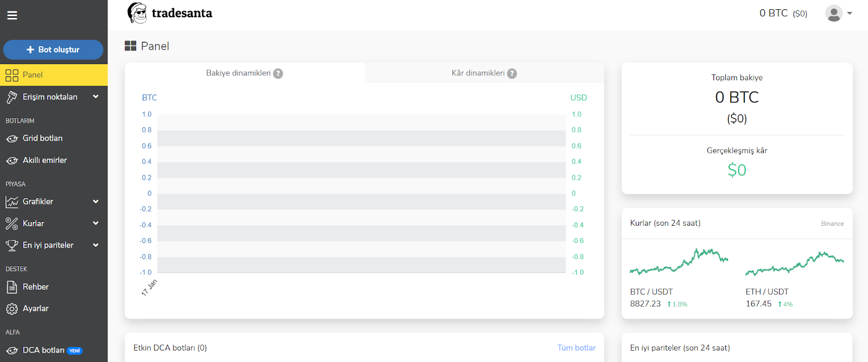
Task: Click the Erişim noktaları key icon
Action: (x=12, y=97)
